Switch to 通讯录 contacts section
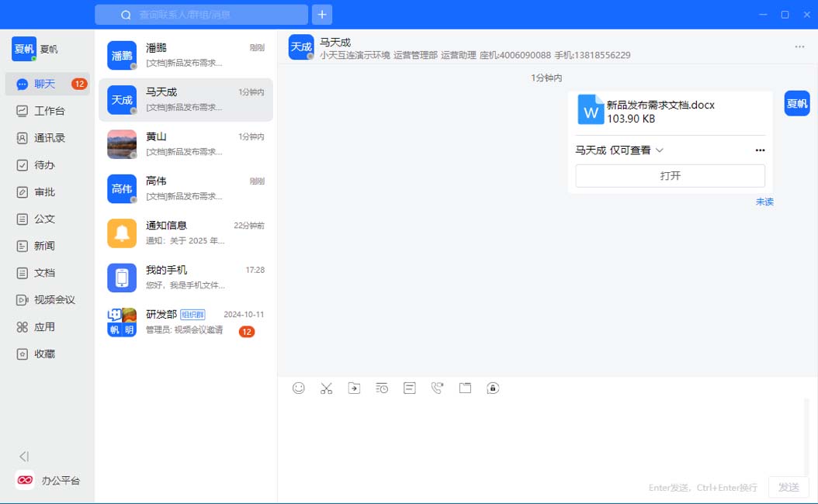Screen dimensions: 818x504 tap(48, 138)
